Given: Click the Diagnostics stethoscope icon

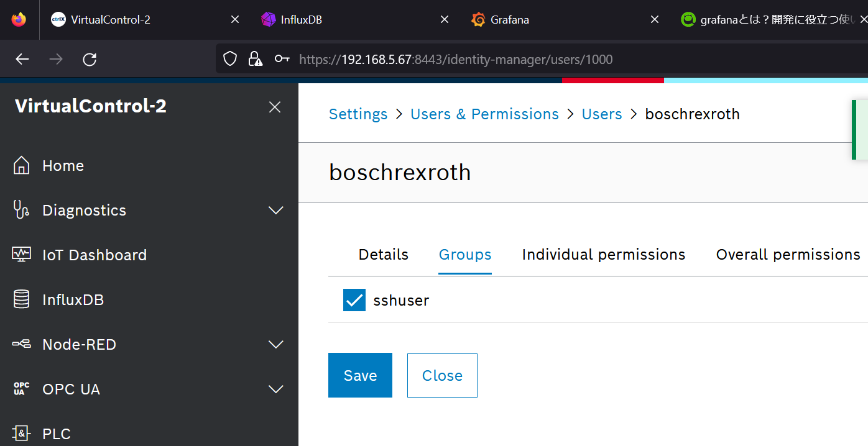Looking at the screenshot, I should pyautogui.click(x=21, y=210).
